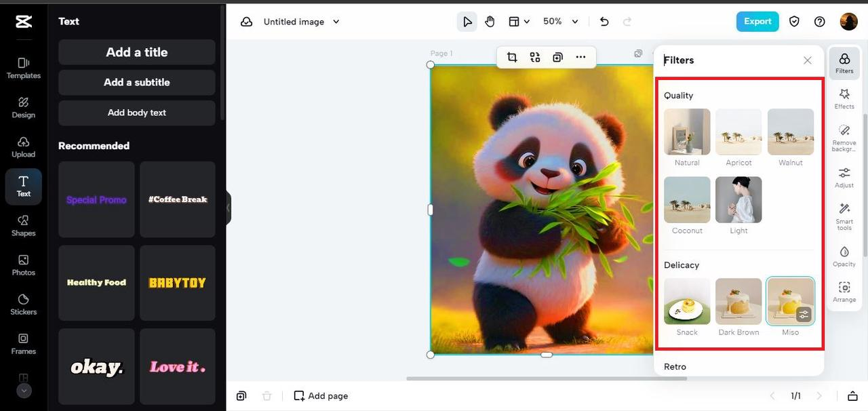Choose the Love it. text preset
The height and width of the screenshot is (411, 868).
click(x=178, y=366)
